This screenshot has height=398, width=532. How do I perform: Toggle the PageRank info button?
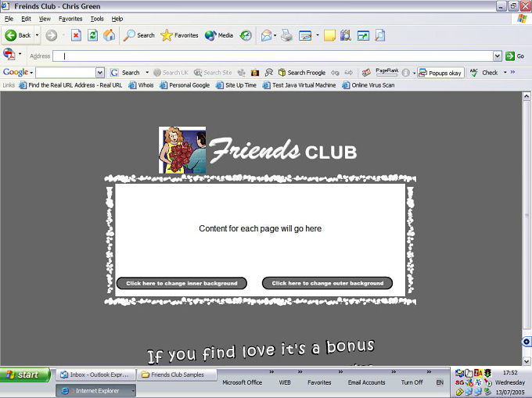point(405,73)
